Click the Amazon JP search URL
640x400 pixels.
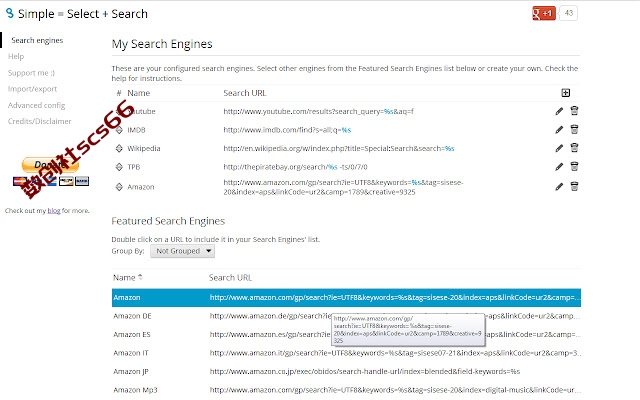point(364,371)
